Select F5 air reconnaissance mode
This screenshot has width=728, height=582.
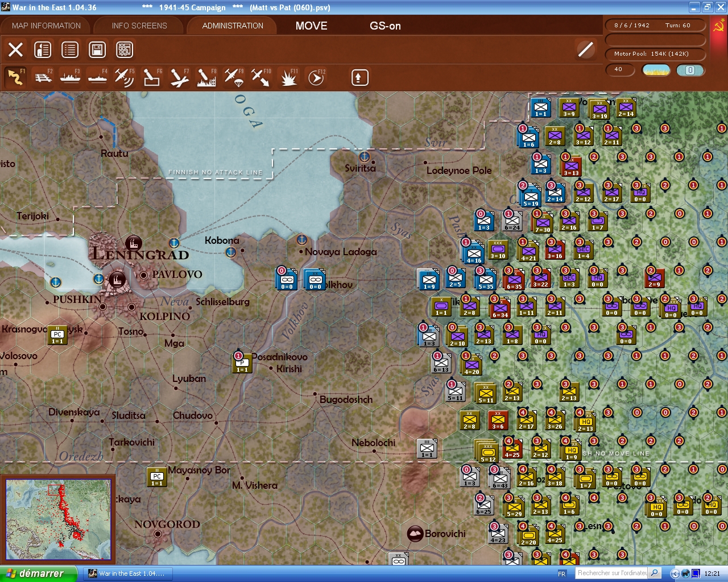(125, 77)
